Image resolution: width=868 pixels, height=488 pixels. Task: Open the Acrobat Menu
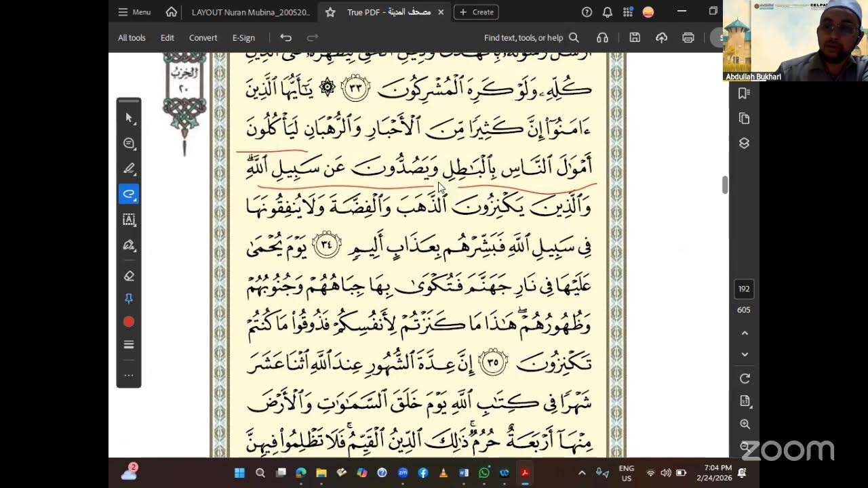click(x=134, y=12)
